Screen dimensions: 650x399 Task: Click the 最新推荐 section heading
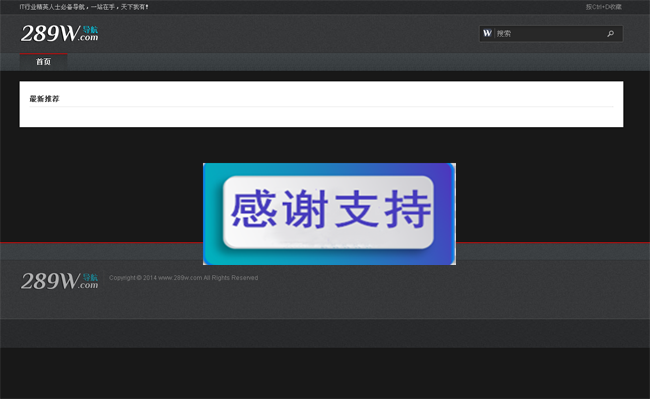(44, 99)
